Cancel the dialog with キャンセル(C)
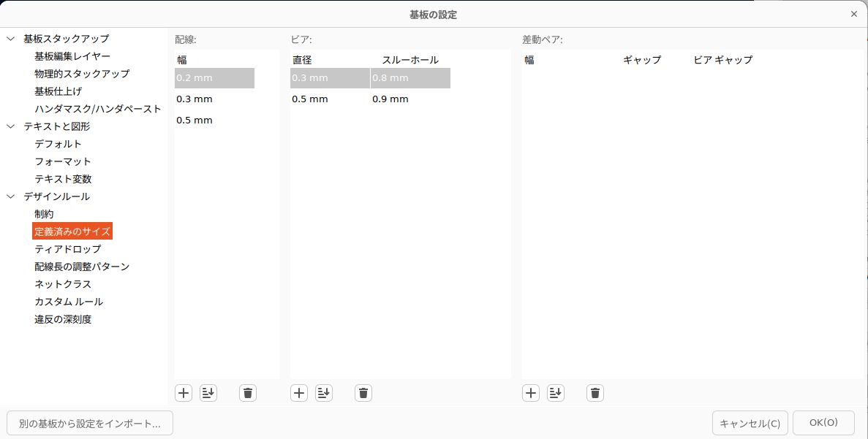Viewport: 868px width, 439px height. coord(750,423)
